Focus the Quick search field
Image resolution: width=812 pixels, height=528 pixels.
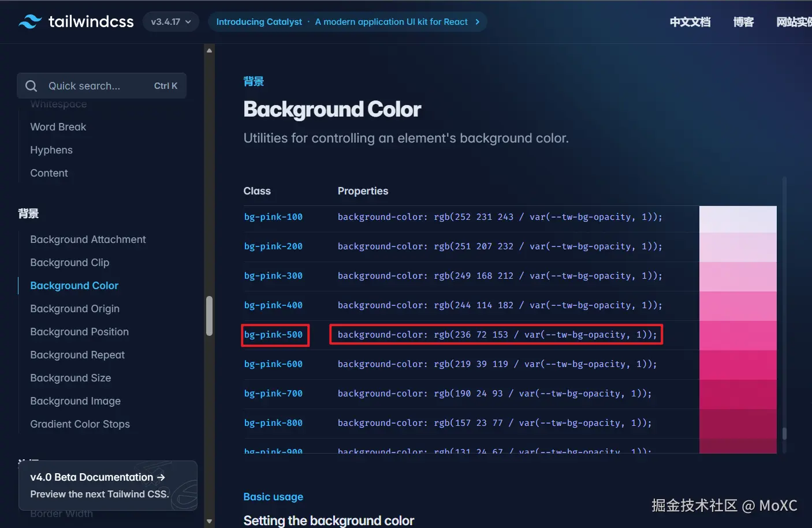(x=102, y=86)
